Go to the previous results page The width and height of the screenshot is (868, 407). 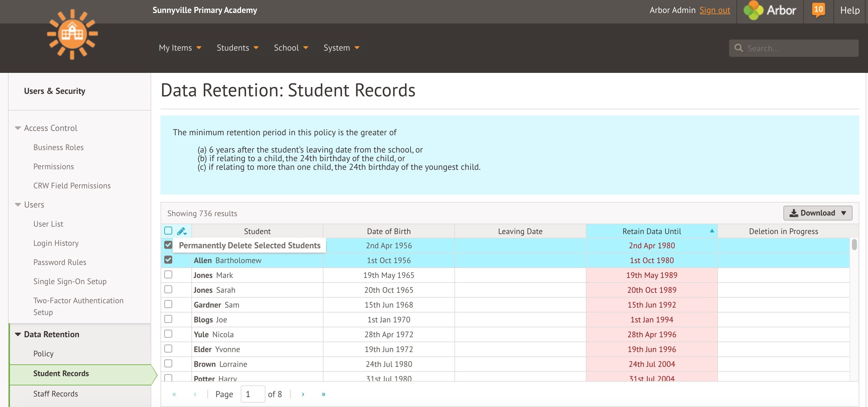pyautogui.click(x=195, y=394)
